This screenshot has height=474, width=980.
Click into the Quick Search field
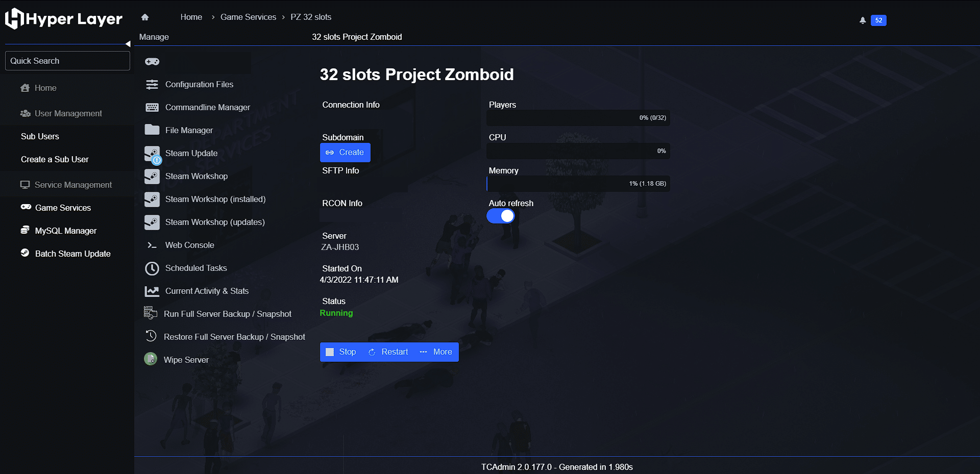point(67,61)
